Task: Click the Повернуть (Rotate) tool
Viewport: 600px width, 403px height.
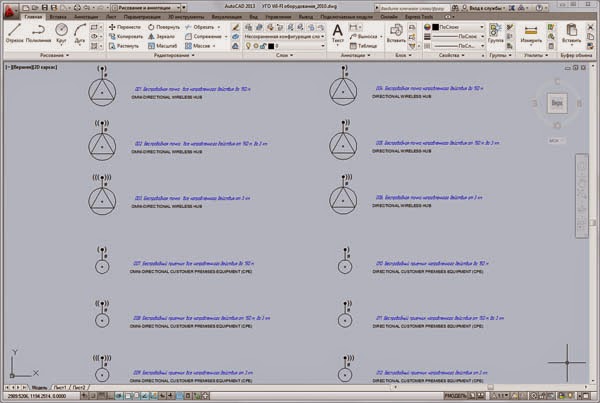Action: tap(164, 27)
